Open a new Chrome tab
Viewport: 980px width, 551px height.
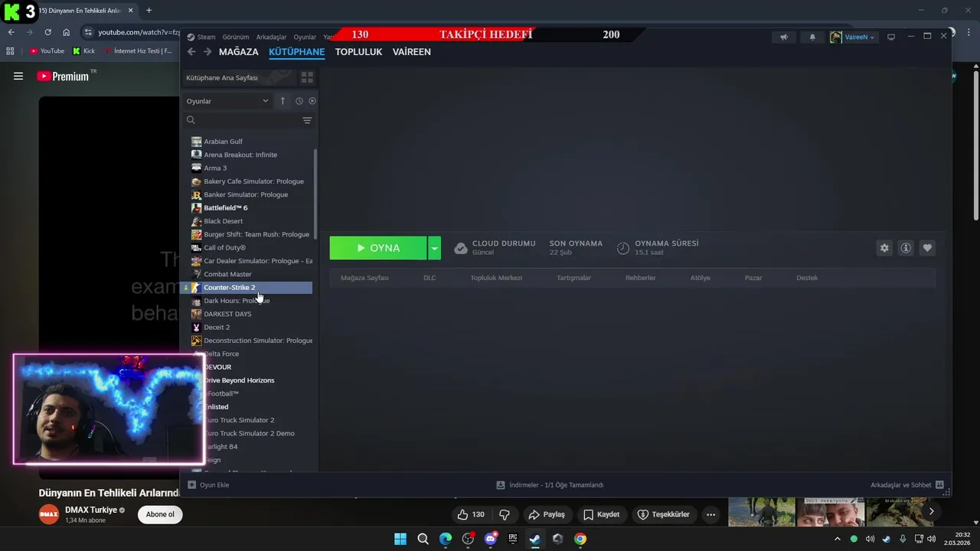(x=149, y=10)
